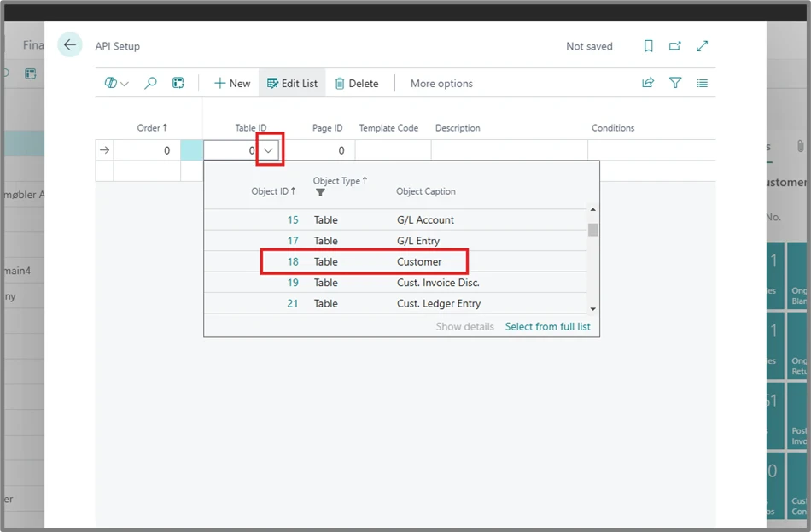Click the back arrow button

pyautogui.click(x=70, y=45)
